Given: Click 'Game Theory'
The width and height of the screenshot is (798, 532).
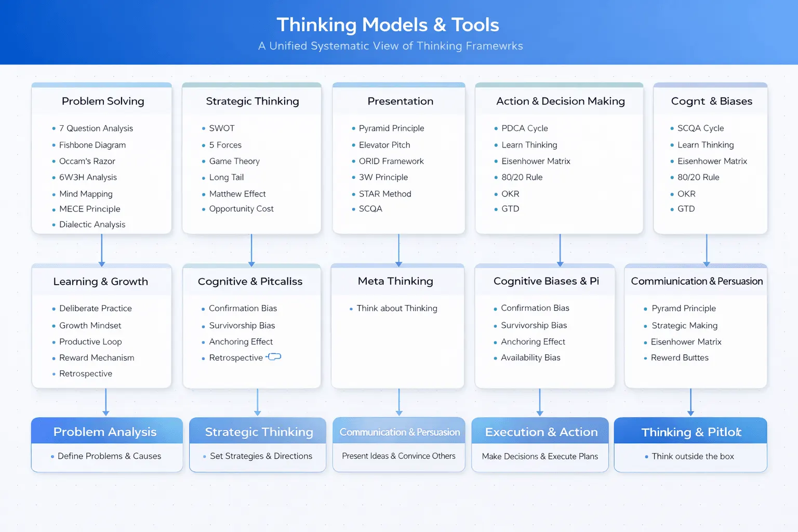Looking at the screenshot, I should (234, 161).
